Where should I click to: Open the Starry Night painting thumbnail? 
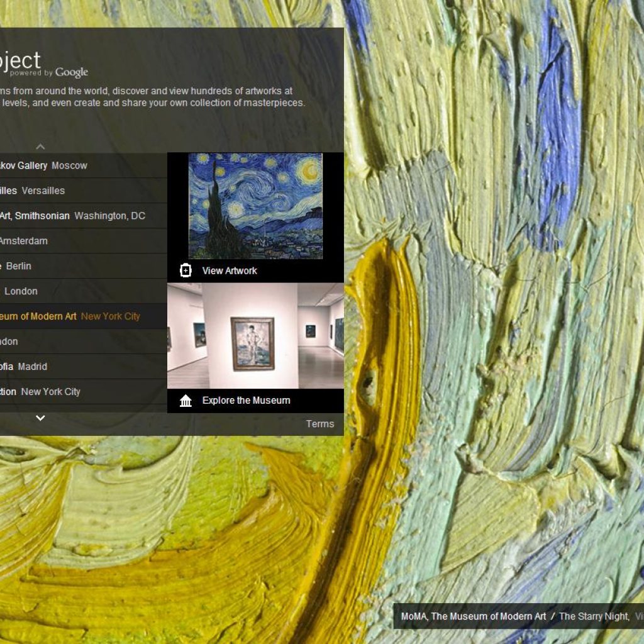click(255, 206)
